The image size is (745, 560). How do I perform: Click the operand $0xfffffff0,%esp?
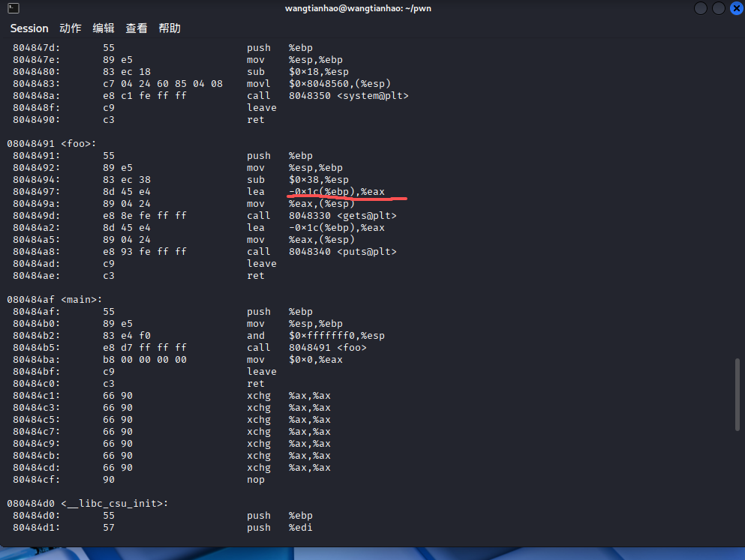pyautogui.click(x=337, y=336)
